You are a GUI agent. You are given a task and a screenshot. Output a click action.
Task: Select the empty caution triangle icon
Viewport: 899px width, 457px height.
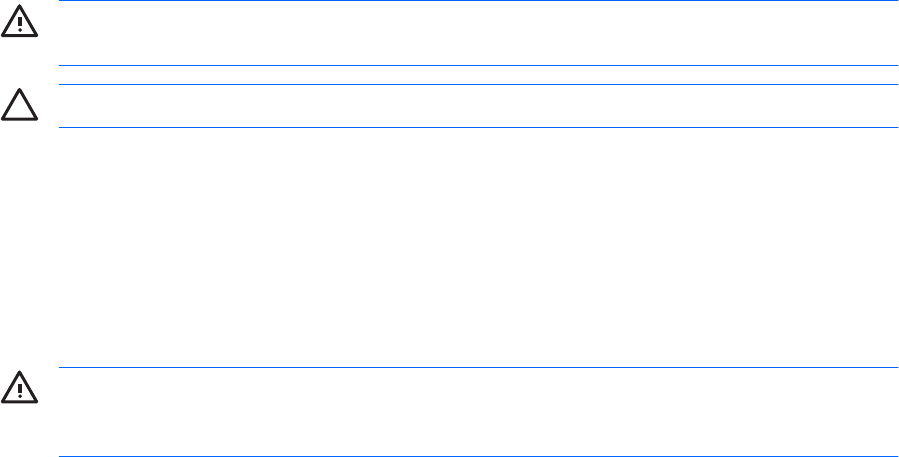[18, 107]
